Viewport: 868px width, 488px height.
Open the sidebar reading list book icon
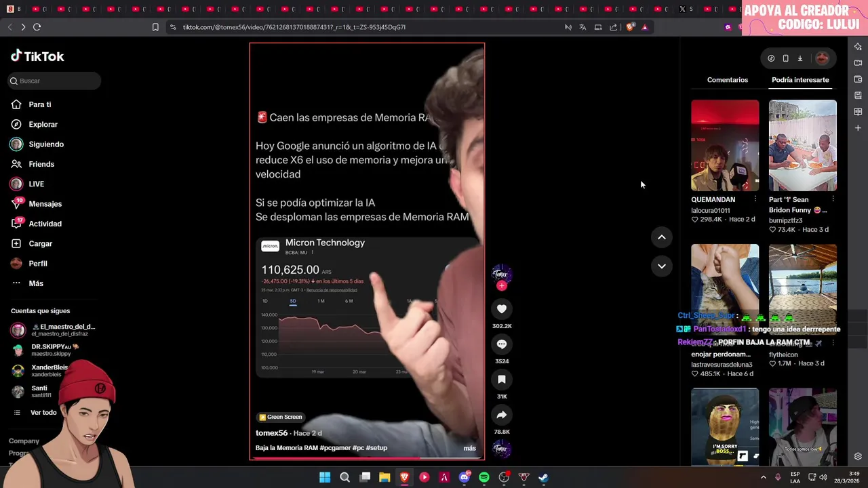pos(858,112)
